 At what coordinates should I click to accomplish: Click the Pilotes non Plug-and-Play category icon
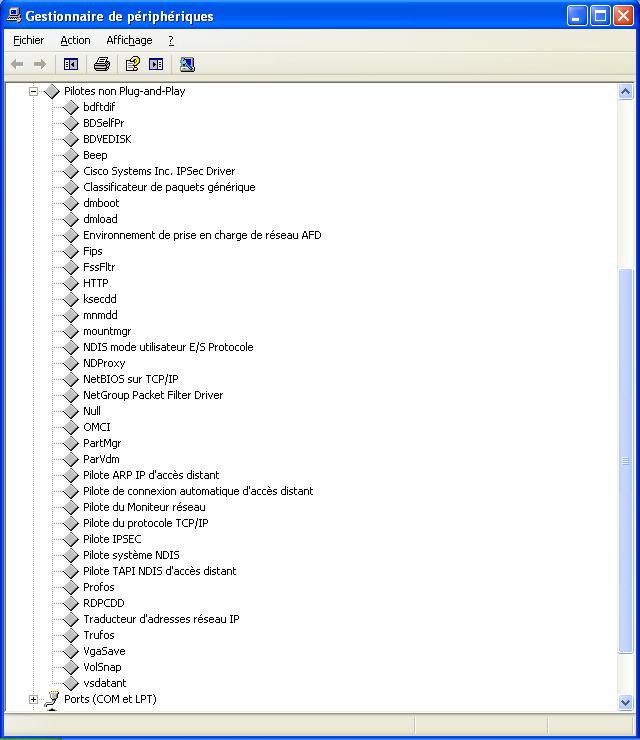[52, 91]
